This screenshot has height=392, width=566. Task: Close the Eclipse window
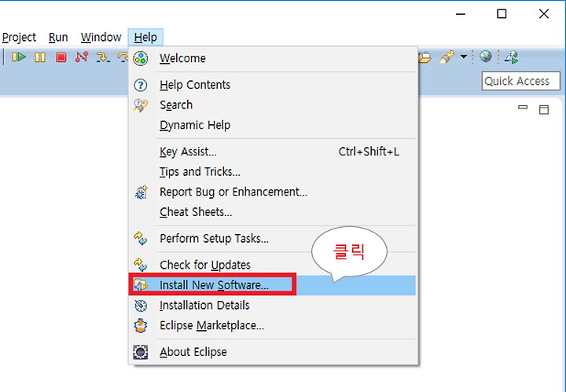(x=544, y=13)
